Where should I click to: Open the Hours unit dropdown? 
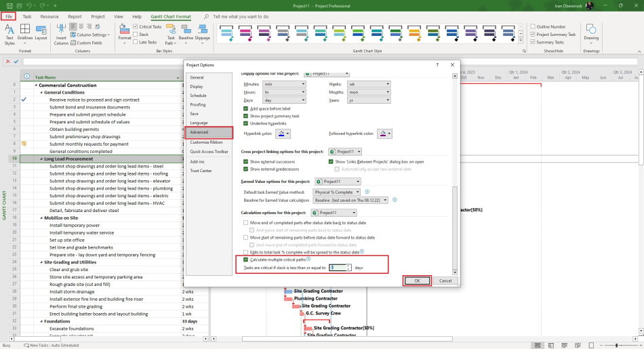[284, 92]
